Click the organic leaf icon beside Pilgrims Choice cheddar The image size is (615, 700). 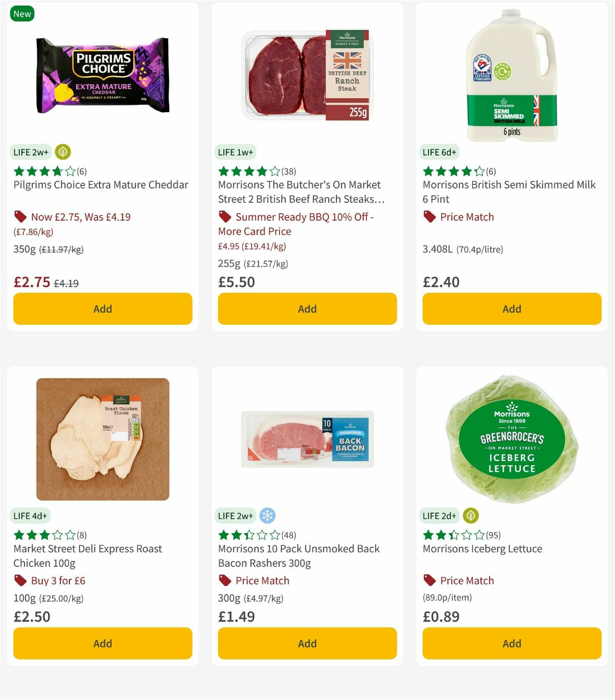click(62, 152)
